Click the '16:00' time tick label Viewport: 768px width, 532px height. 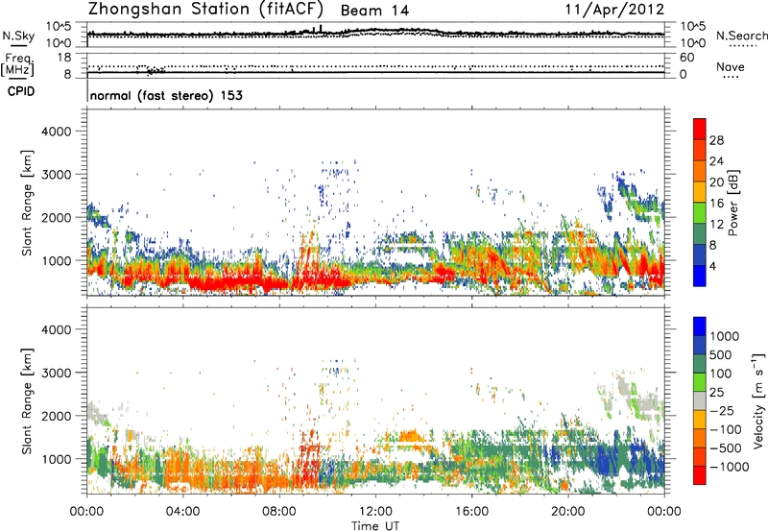[x=472, y=512]
